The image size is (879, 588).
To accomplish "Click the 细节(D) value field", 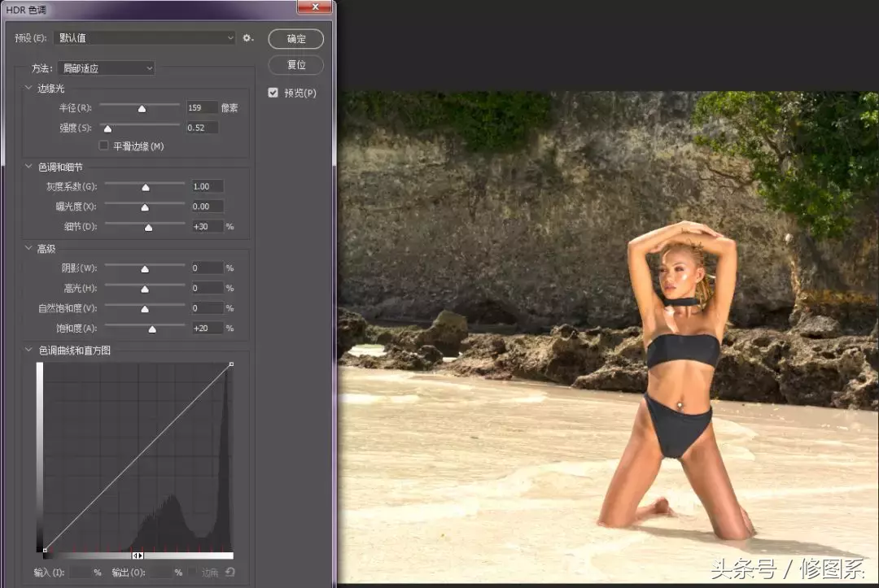I will click(207, 226).
